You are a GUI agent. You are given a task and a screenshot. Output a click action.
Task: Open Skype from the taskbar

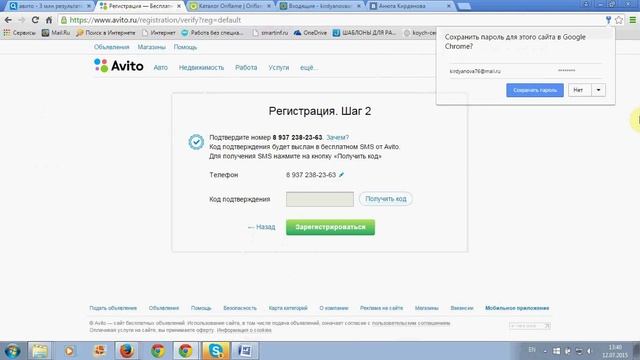point(215,351)
